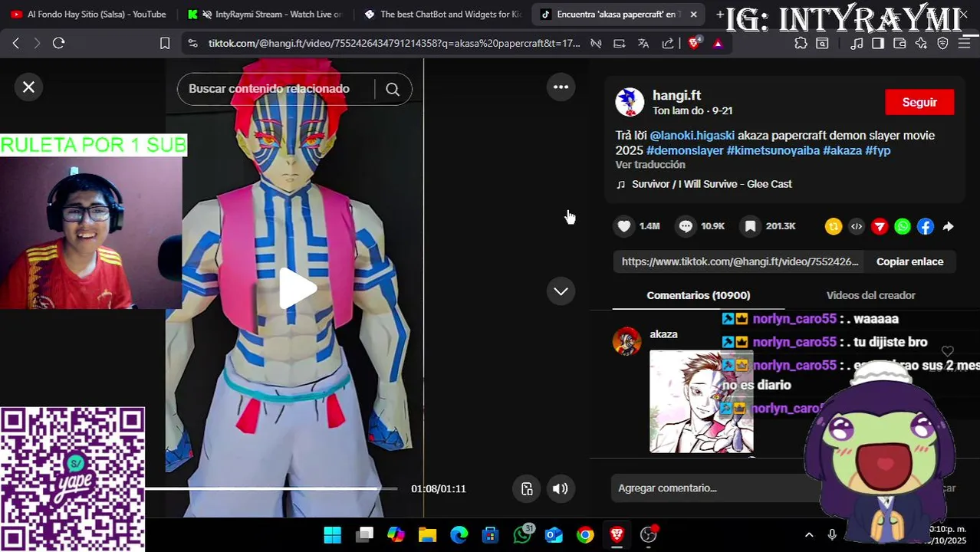Image resolution: width=980 pixels, height=552 pixels.
Task: Open the Brave VPN shield icon
Action: tap(942, 44)
